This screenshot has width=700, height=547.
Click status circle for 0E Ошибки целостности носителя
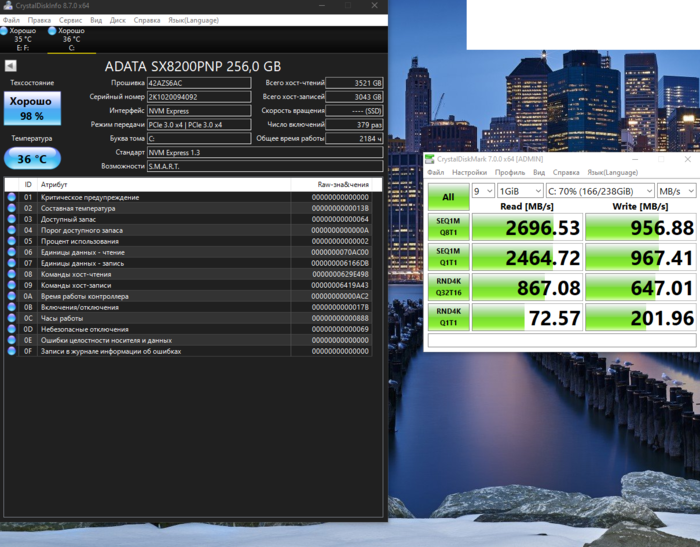click(12, 340)
